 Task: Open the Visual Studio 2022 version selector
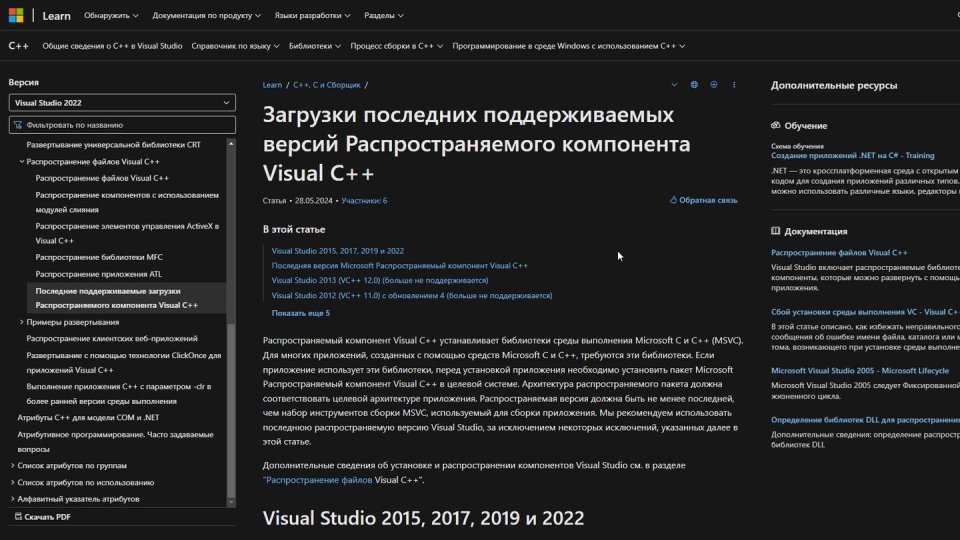click(x=122, y=103)
